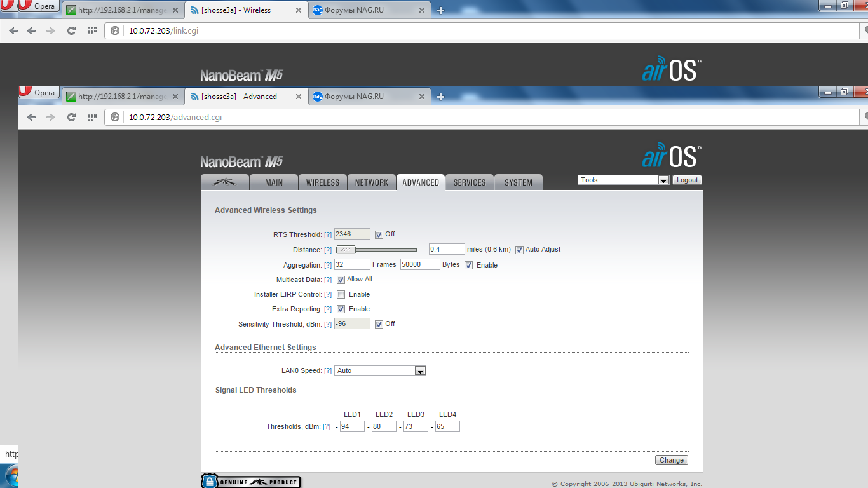Go forward in the link.cgi window

pyautogui.click(x=51, y=30)
